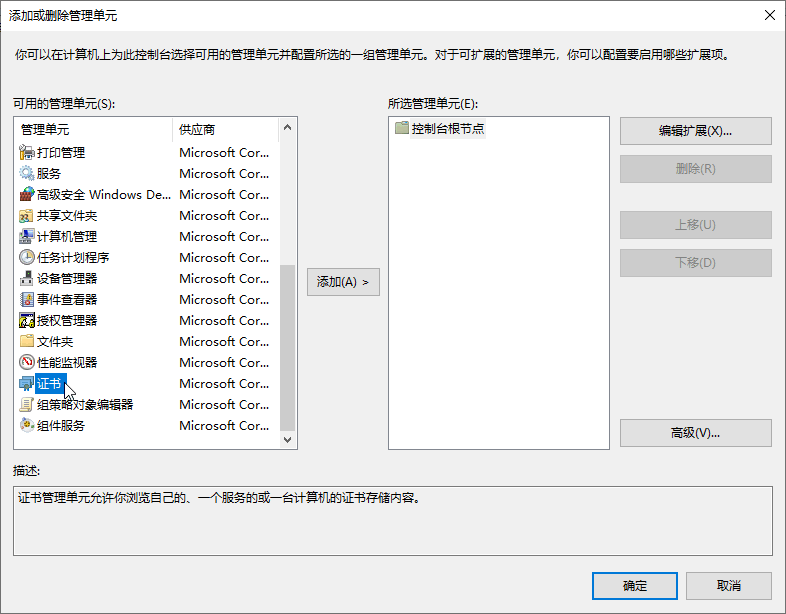Screen dimensions: 786x614
Task: Click the 服务 gear icon
Action: coord(27,173)
